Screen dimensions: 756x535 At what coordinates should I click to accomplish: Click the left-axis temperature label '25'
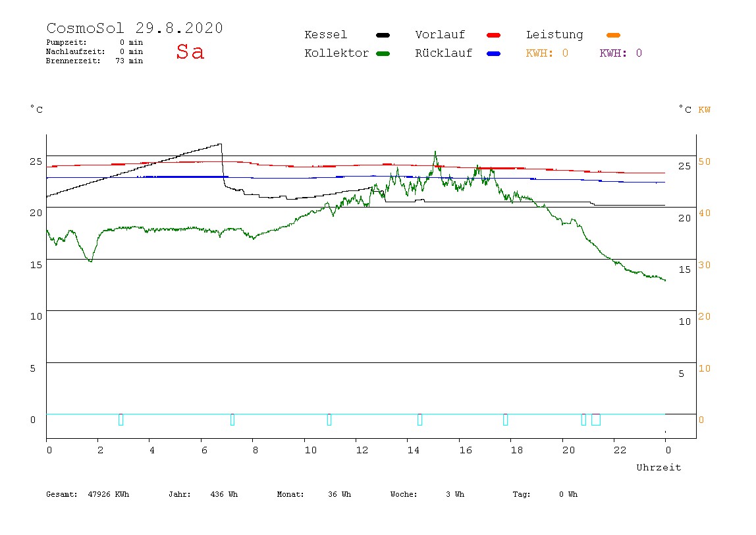(36, 161)
